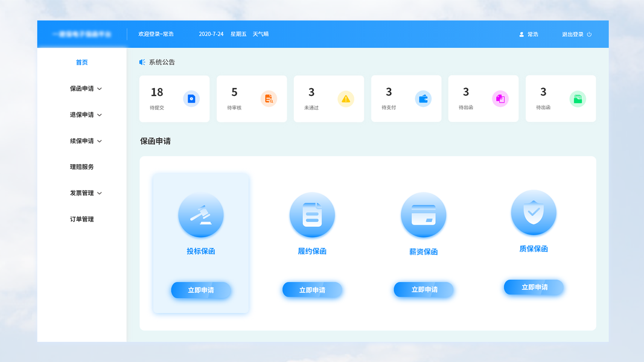The image size is (644, 362).
Task: Click the number 5 on 待审核 card
Action: pyautogui.click(x=234, y=92)
